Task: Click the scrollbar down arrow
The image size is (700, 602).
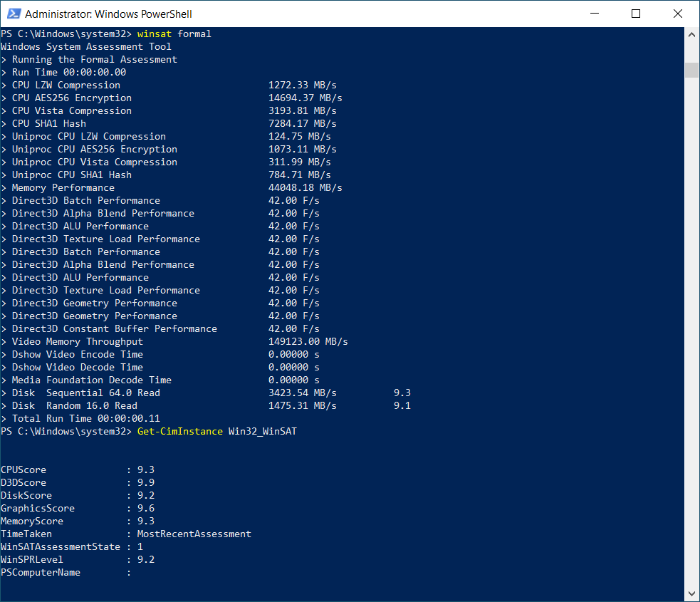Action: point(691,593)
